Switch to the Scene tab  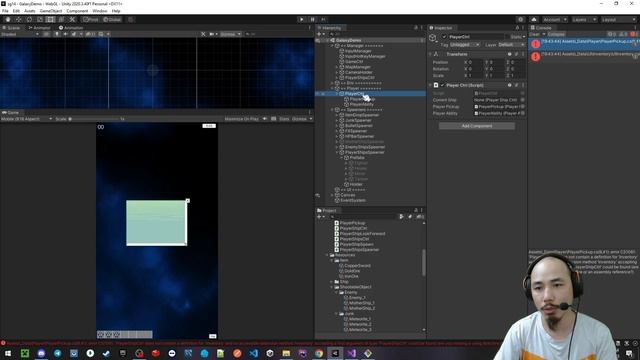pyautogui.click(x=12, y=28)
